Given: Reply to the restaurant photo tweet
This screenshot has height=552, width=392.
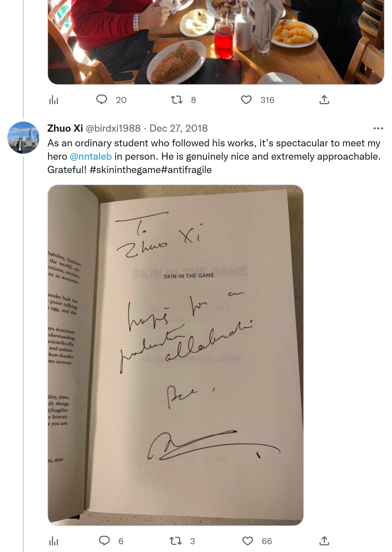Looking at the screenshot, I should [102, 100].
